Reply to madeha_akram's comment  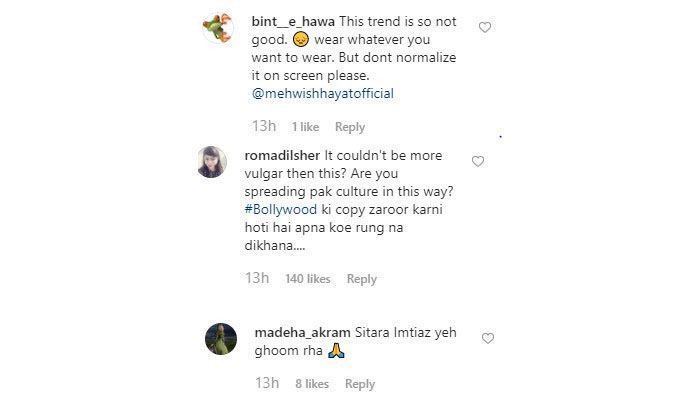[x=359, y=384]
